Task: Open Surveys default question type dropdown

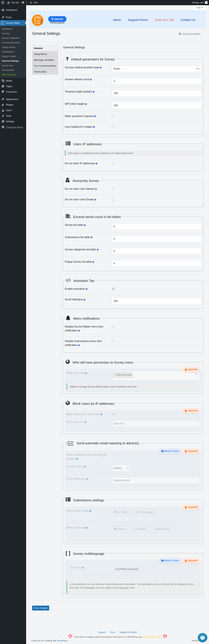Action: click(x=157, y=69)
